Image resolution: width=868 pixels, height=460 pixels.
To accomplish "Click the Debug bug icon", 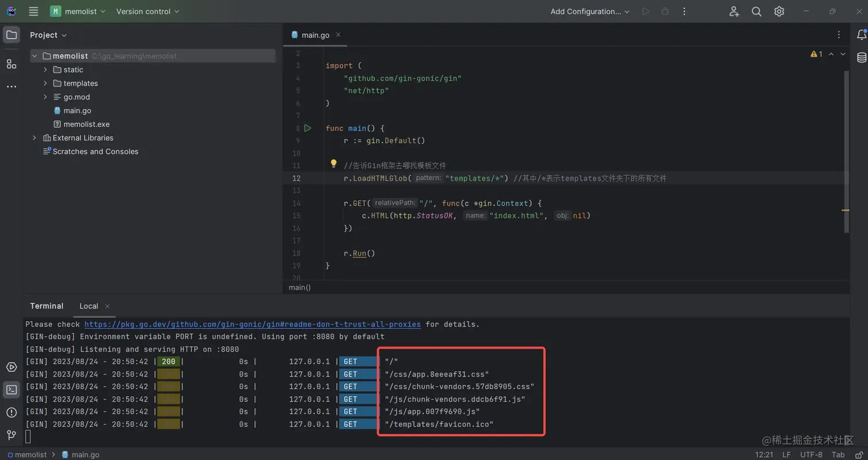I will 665,11.
